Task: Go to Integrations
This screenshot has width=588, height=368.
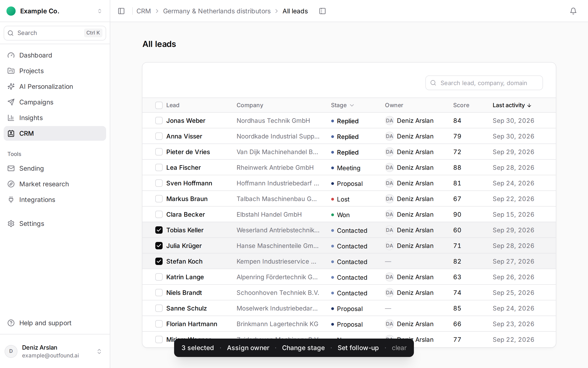Action: pyautogui.click(x=55, y=200)
